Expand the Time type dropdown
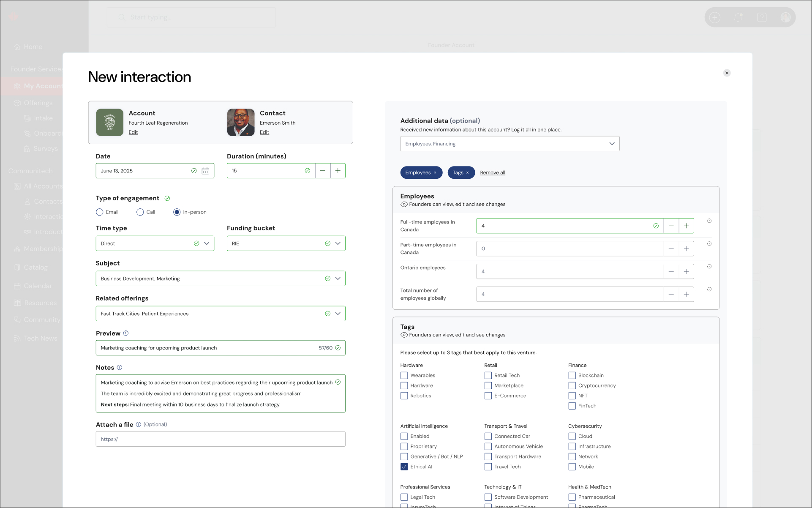This screenshot has height=508, width=812. pyautogui.click(x=207, y=243)
